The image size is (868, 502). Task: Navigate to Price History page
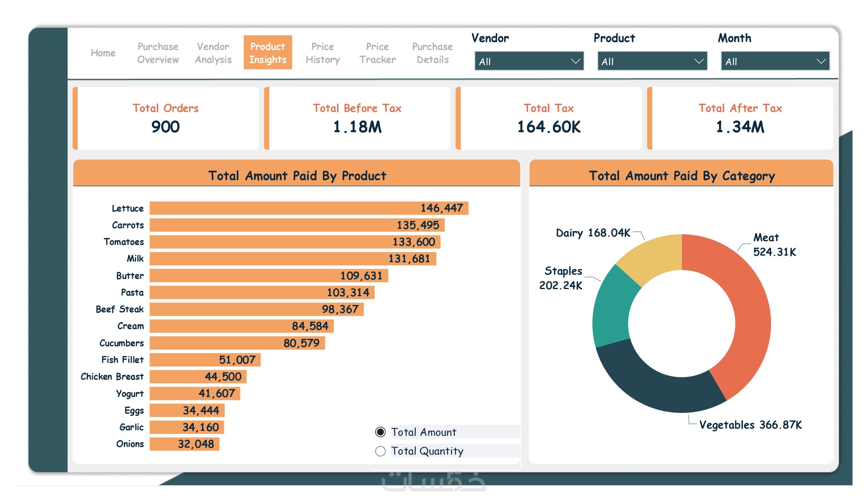tap(323, 53)
